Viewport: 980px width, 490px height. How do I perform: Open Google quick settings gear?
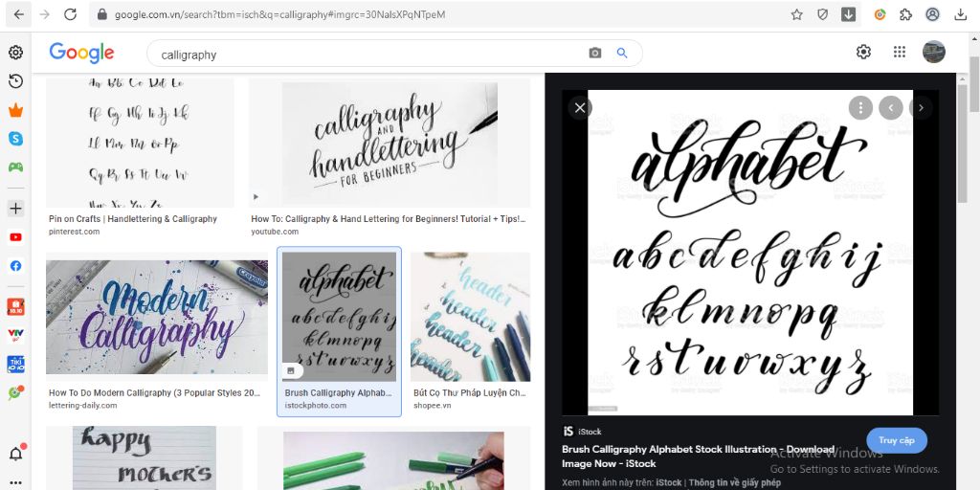(864, 52)
